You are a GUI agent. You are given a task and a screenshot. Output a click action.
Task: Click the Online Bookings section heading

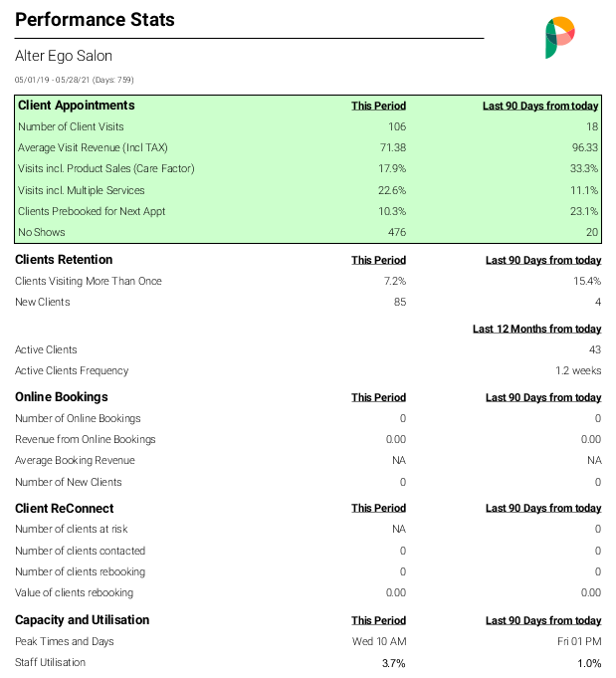[x=62, y=397]
